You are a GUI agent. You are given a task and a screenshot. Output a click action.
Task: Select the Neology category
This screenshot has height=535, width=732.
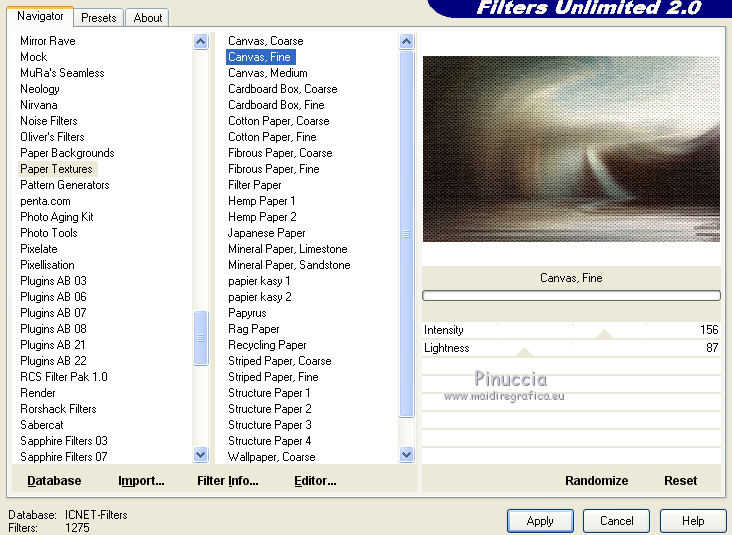(40, 89)
